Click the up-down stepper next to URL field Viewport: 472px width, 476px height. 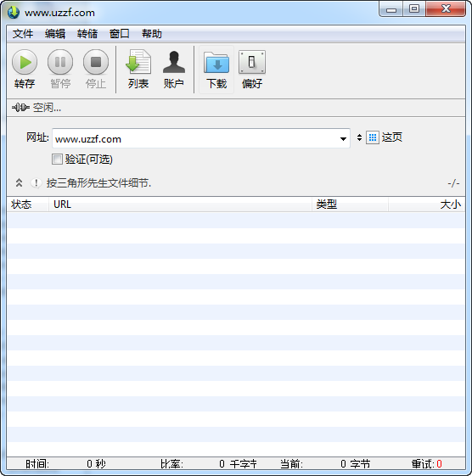click(359, 137)
